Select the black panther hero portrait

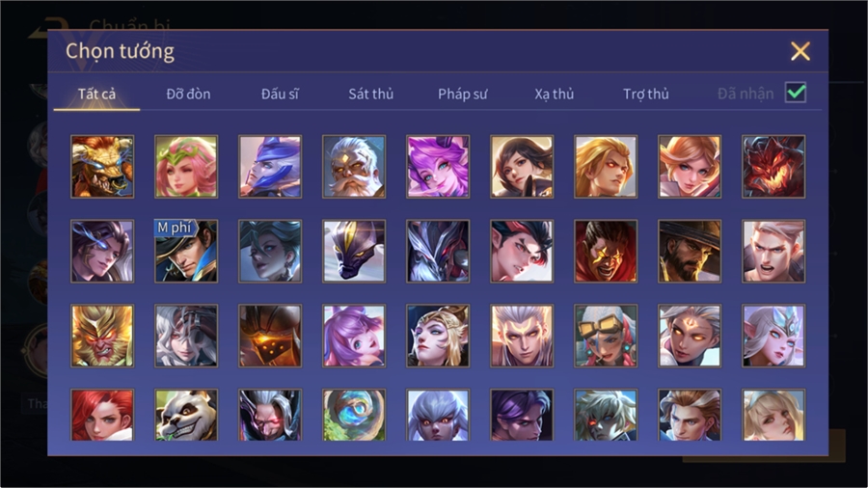tap(354, 251)
